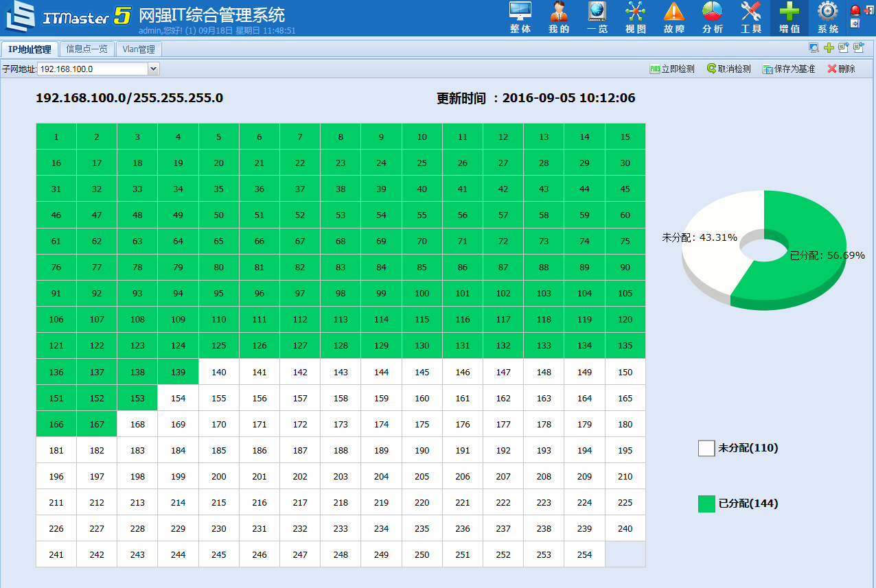The image size is (876, 588).
Task: Select IP address cell 100
Action: coord(422,293)
